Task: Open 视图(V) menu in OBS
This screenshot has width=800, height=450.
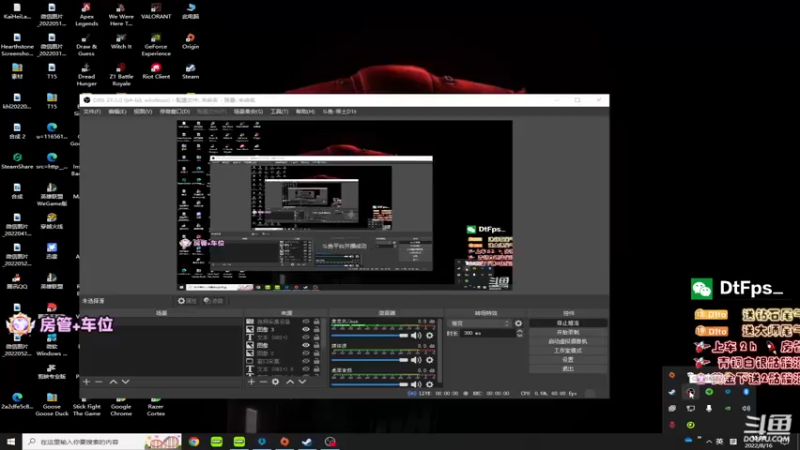Action: point(142,111)
